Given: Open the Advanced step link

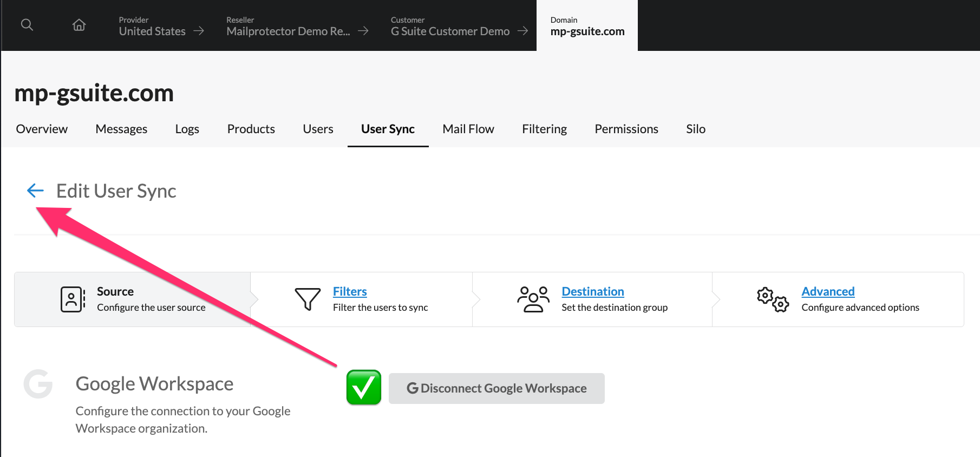Looking at the screenshot, I should 828,291.
